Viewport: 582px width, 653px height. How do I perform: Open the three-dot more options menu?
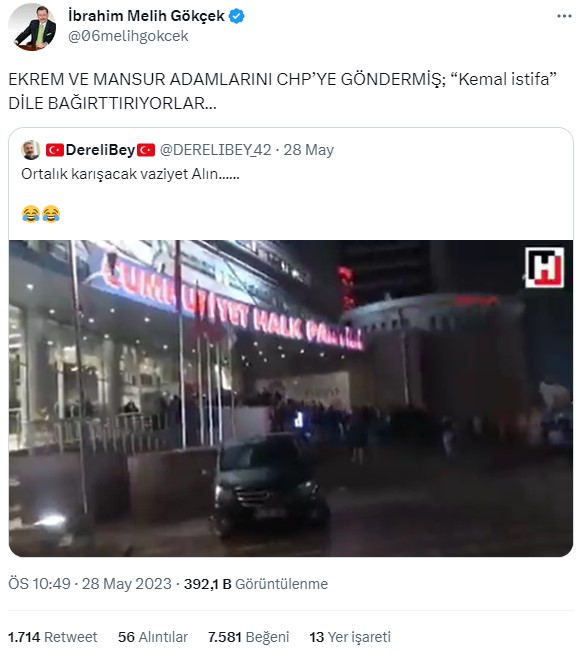pyautogui.click(x=564, y=16)
